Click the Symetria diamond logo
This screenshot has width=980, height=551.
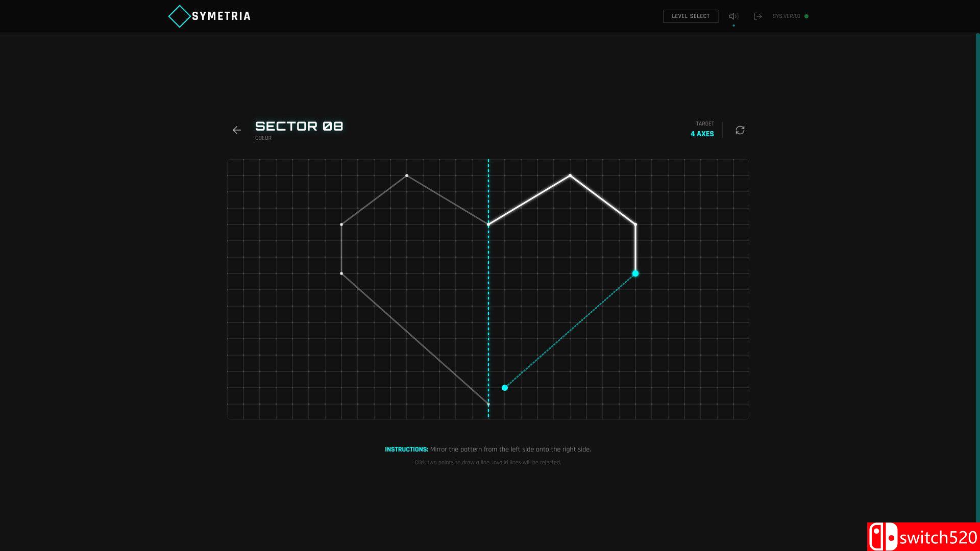pyautogui.click(x=179, y=16)
